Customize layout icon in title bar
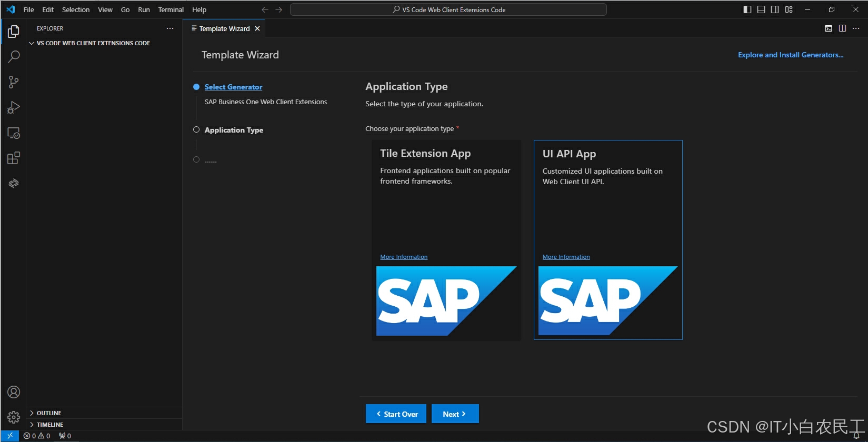 click(789, 9)
